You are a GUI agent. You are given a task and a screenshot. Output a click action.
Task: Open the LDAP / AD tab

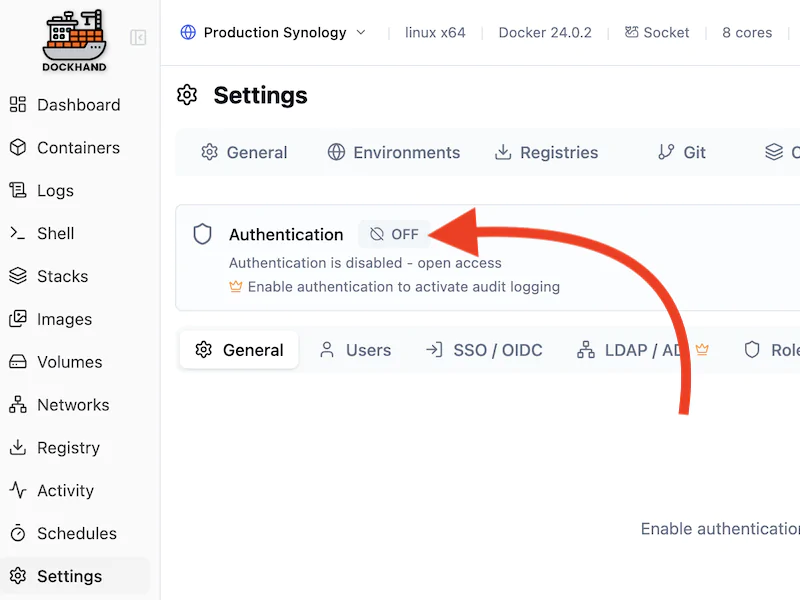642,350
